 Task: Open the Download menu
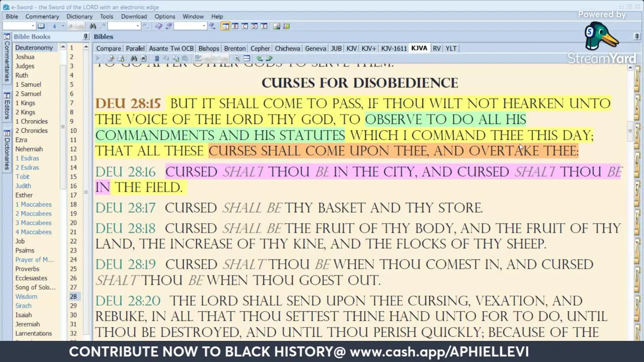pos(134,17)
